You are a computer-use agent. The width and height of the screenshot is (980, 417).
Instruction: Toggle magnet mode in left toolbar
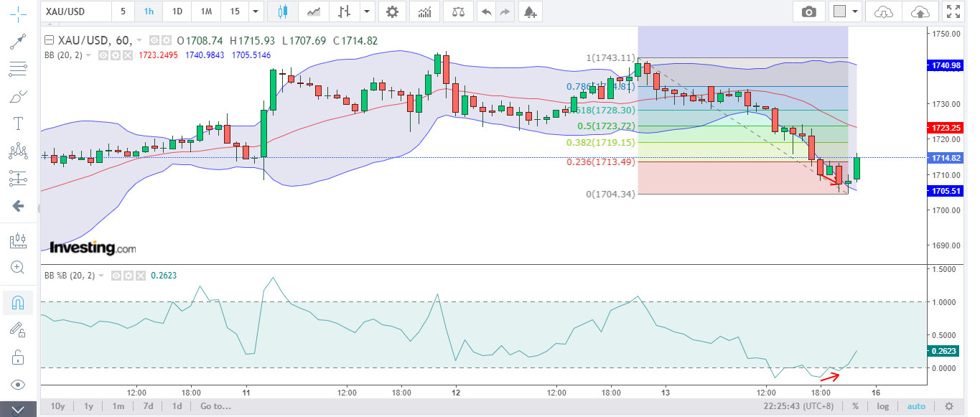click(x=18, y=303)
